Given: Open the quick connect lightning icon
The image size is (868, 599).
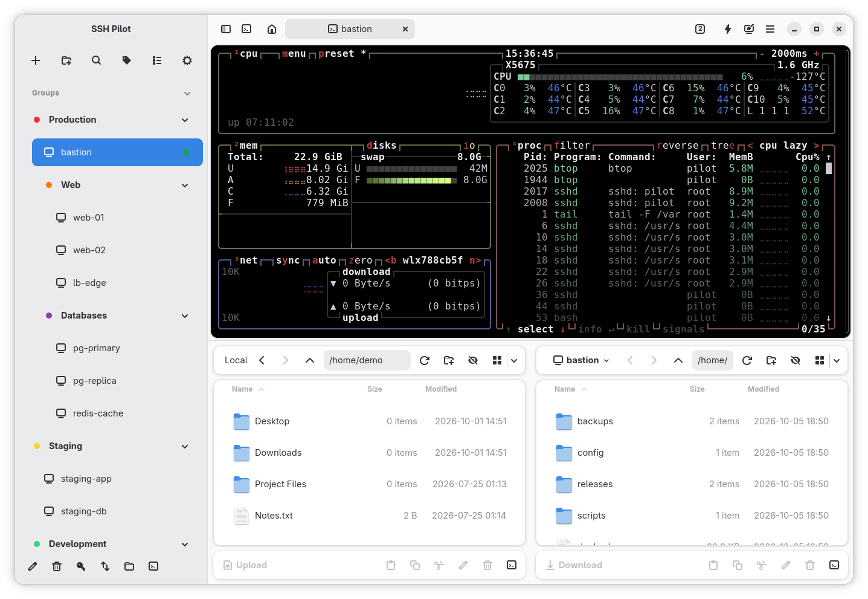Looking at the screenshot, I should (728, 29).
